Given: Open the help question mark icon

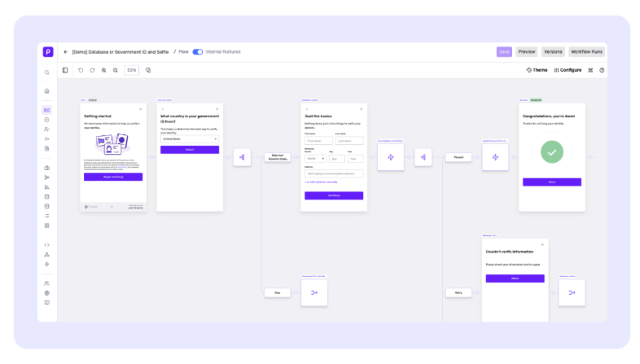Looking at the screenshot, I should [602, 70].
